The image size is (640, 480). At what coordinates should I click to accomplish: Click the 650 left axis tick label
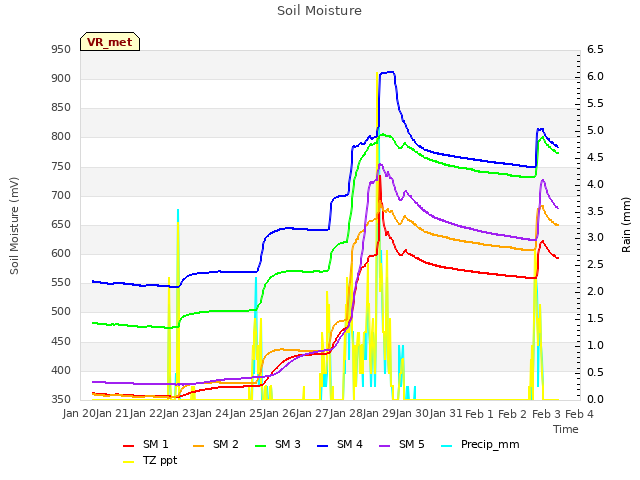click(x=61, y=224)
